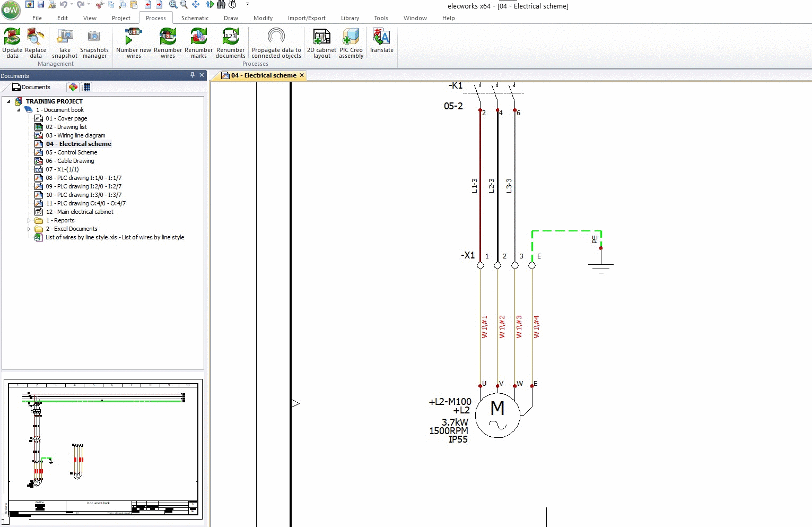This screenshot has height=527, width=812.
Task: Click the Cut scissors icon
Action: [100, 4]
